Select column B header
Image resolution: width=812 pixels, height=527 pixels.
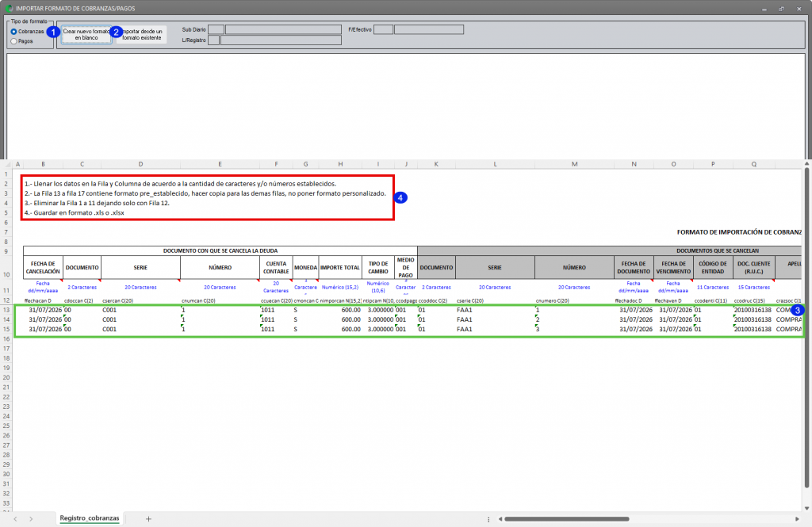(43, 164)
